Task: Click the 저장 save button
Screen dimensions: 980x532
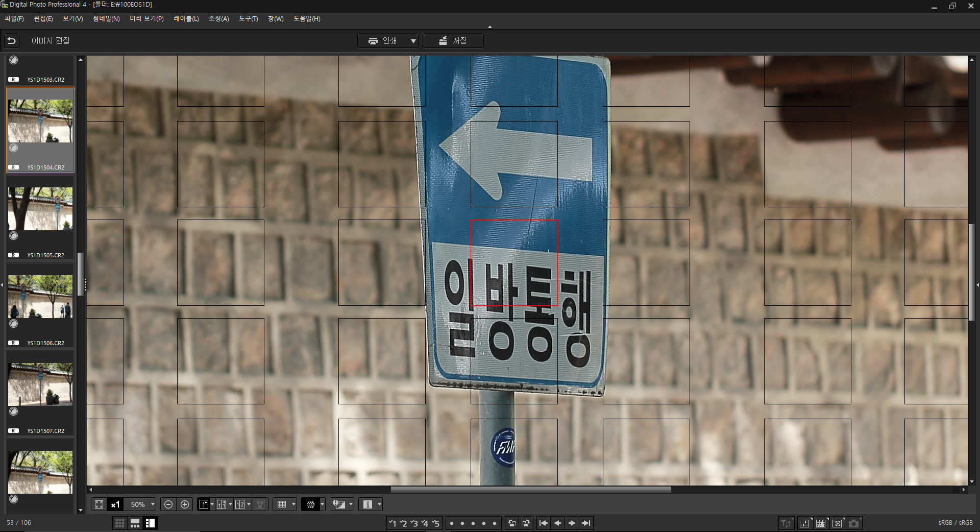Action: (x=453, y=41)
